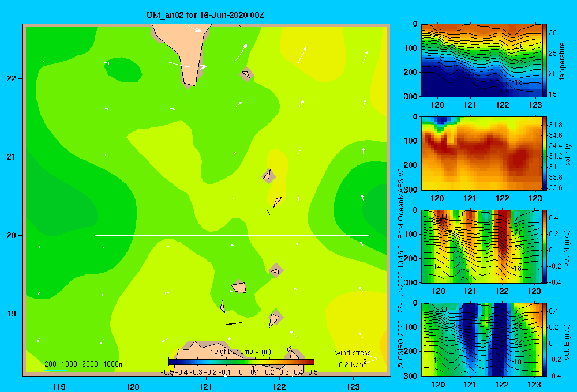Click the height anomaly (m) label
This screenshot has height=392, width=577.
click(241, 352)
